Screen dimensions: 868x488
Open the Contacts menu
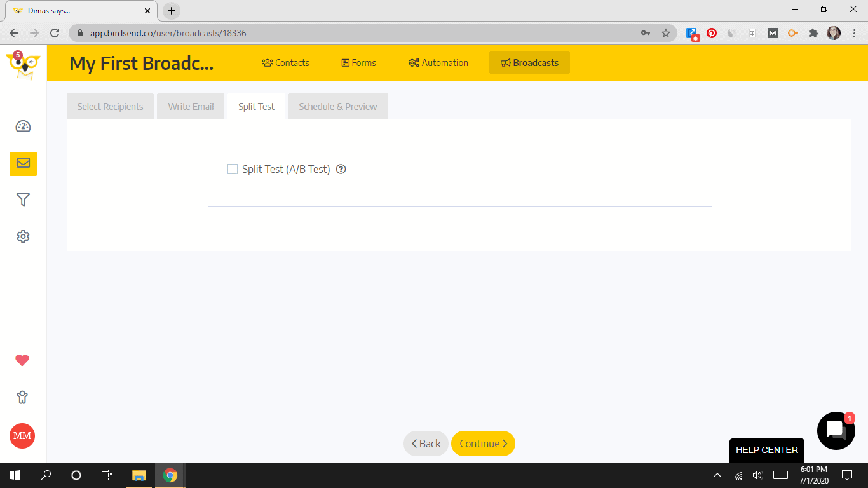(x=285, y=63)
